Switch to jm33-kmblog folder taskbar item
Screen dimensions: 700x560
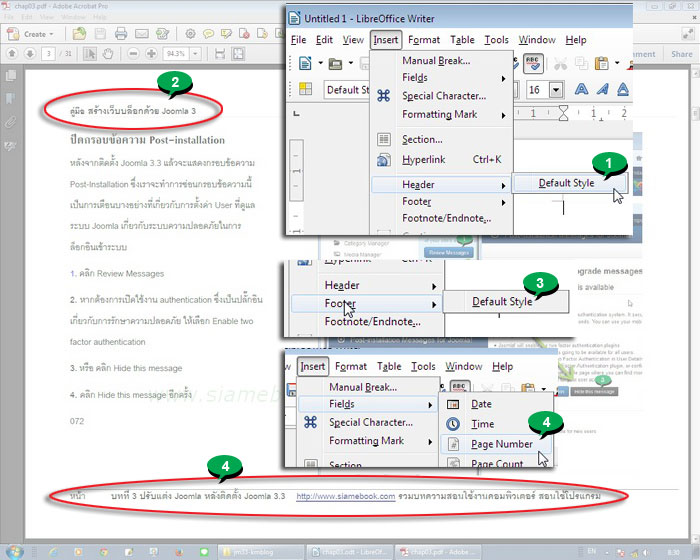[261, 552]
